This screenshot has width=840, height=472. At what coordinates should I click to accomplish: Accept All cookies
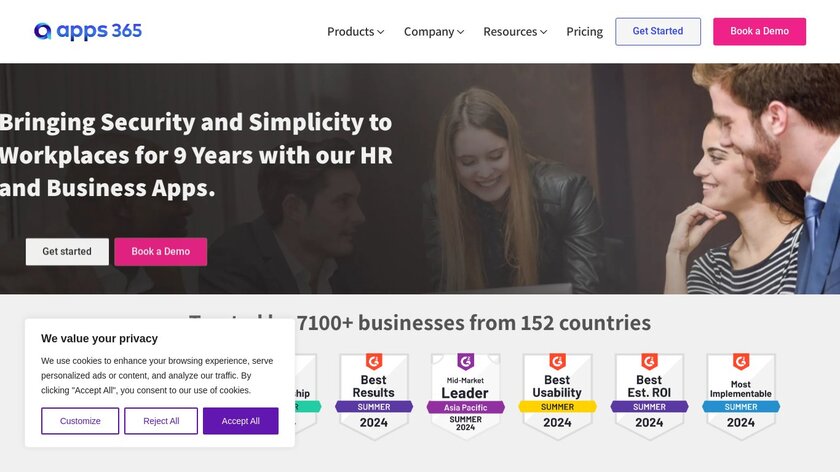pyautogui.click(x=240, y=421)
